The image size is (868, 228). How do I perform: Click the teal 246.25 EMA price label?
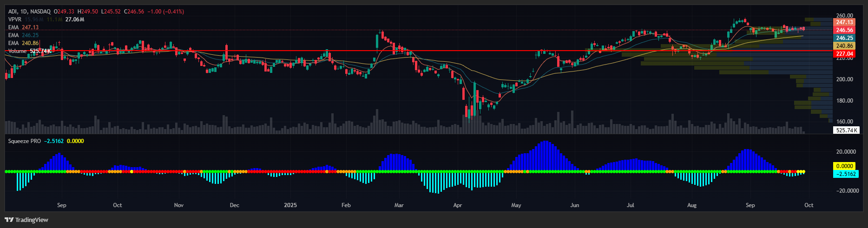point(844,38)
